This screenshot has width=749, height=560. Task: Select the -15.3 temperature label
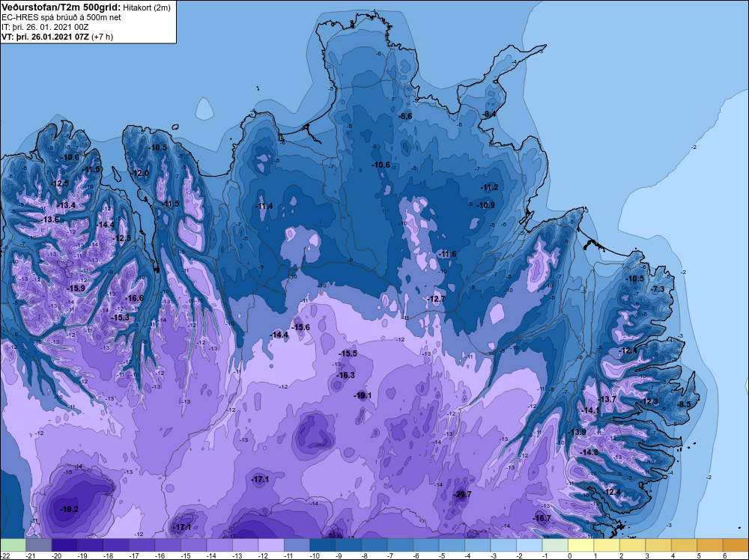(120, 317)
